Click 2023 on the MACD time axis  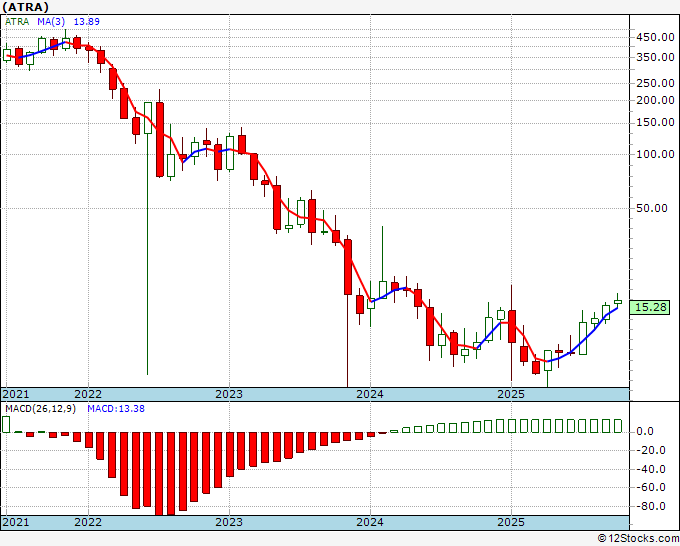[229, 522]
